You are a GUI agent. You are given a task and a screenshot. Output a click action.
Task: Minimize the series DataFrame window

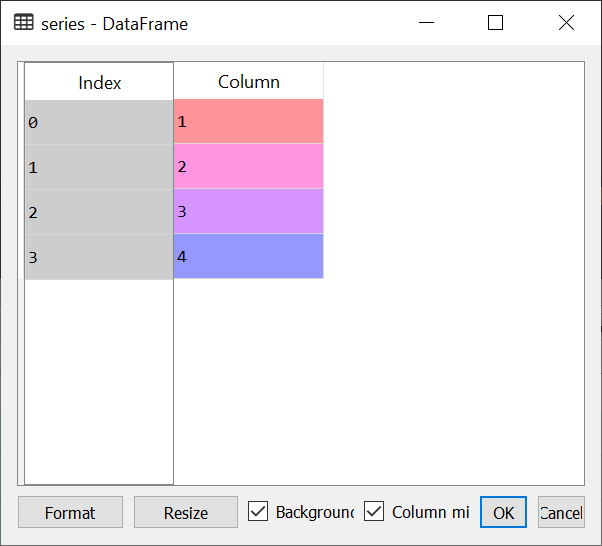(x=426, y=23)
